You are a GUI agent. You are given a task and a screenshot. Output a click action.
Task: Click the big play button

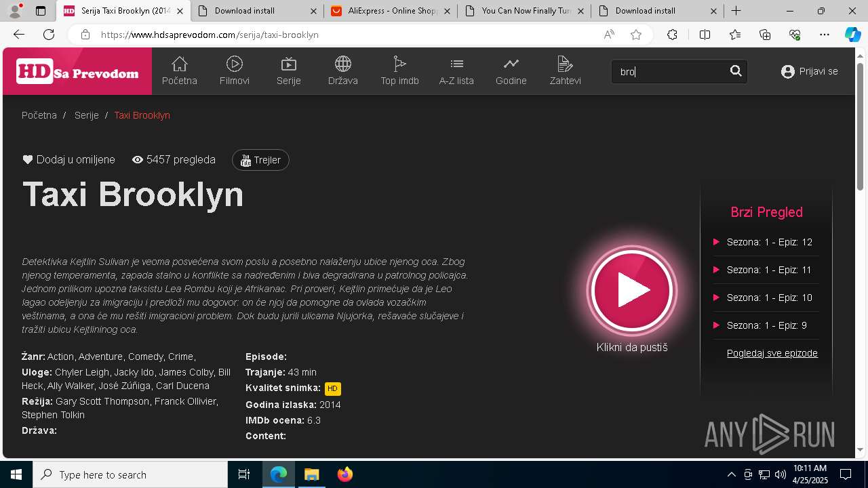632,291
